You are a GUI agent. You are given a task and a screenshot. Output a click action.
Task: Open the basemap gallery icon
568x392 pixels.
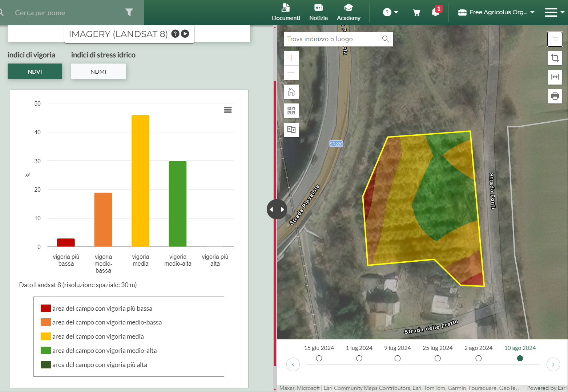click(x=291, y=111)
